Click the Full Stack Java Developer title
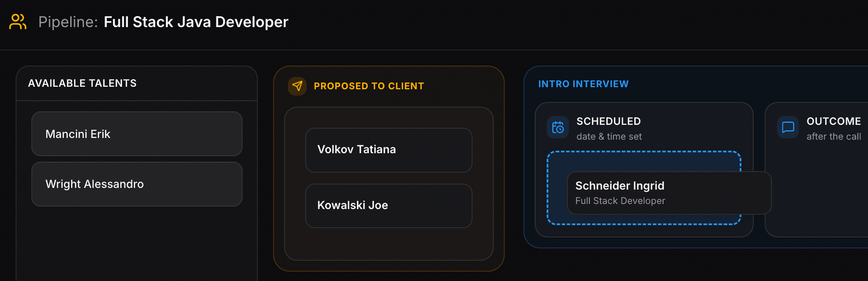This screenshot has width=868, height=281. click(196, 22)
